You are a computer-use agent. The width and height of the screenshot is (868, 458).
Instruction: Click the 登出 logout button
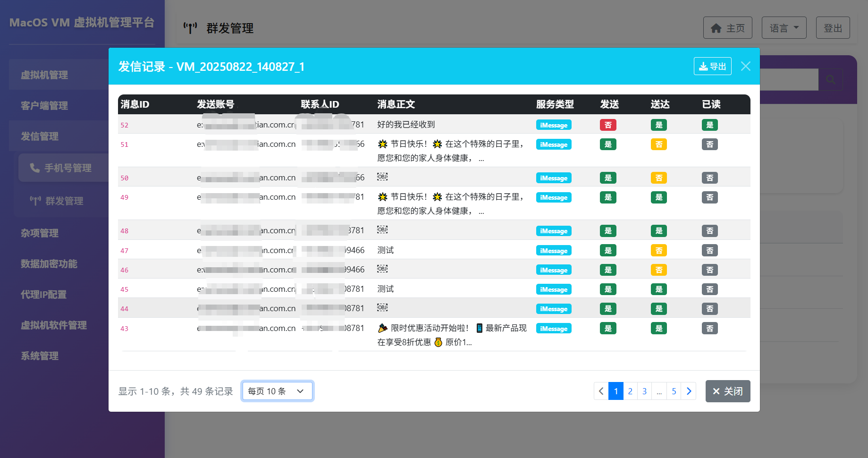[833, 28]
